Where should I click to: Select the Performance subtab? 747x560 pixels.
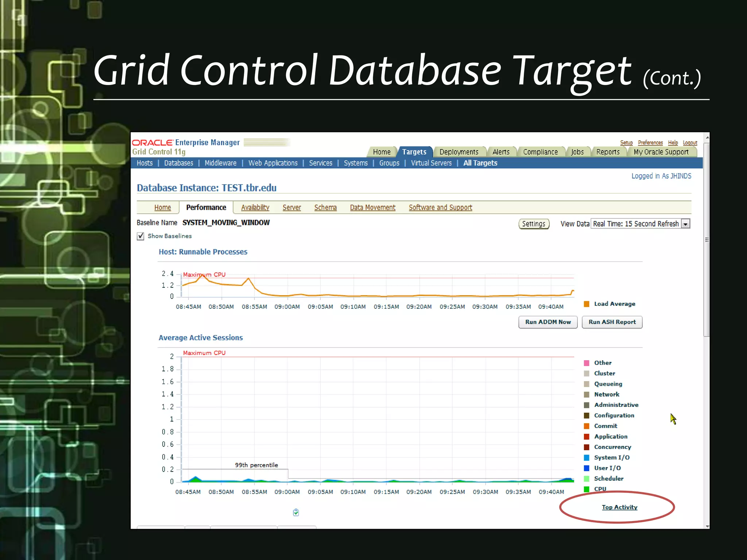tap(206, 207)
